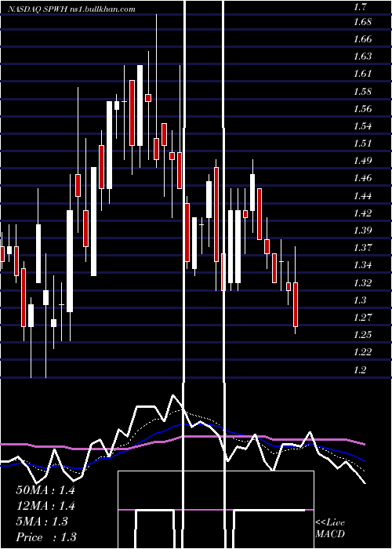Image resolution: width=392 pixels, height=549 pixels.
Task: Click the 1.37 price axis label
Action: coord(362,248)
